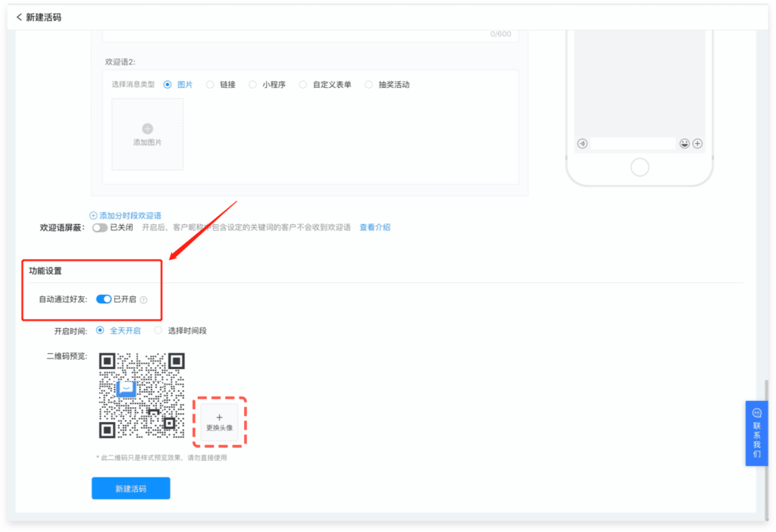
Task: Click the 功能设置 section heading
Action: [x=45, y=271]
